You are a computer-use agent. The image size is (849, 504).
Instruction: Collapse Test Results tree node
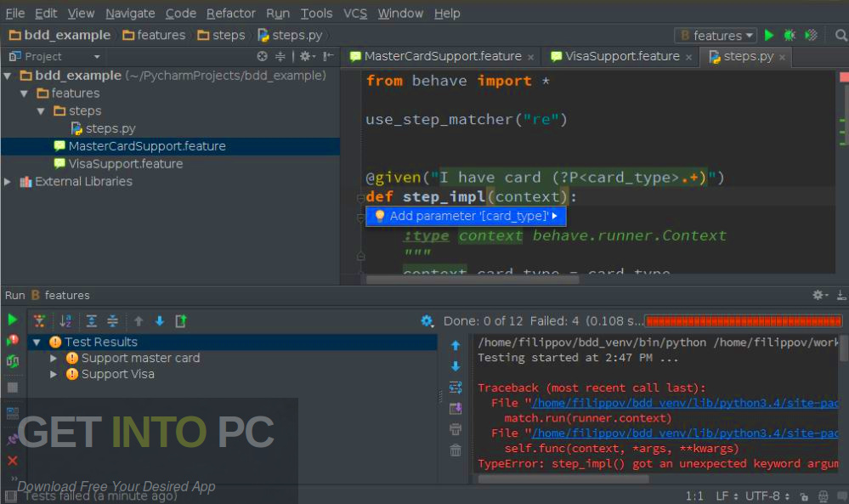(x=37, y=343)
